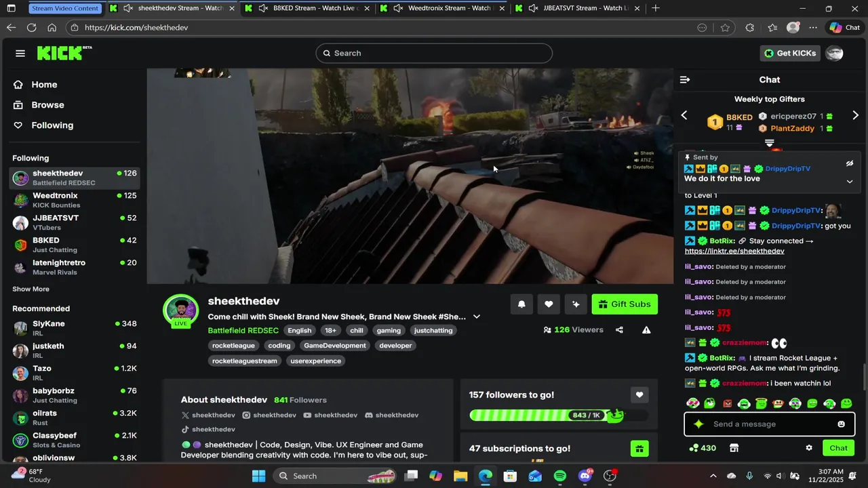Open sheekthedev YouTube link
The image size is (868, 488).
330,415
